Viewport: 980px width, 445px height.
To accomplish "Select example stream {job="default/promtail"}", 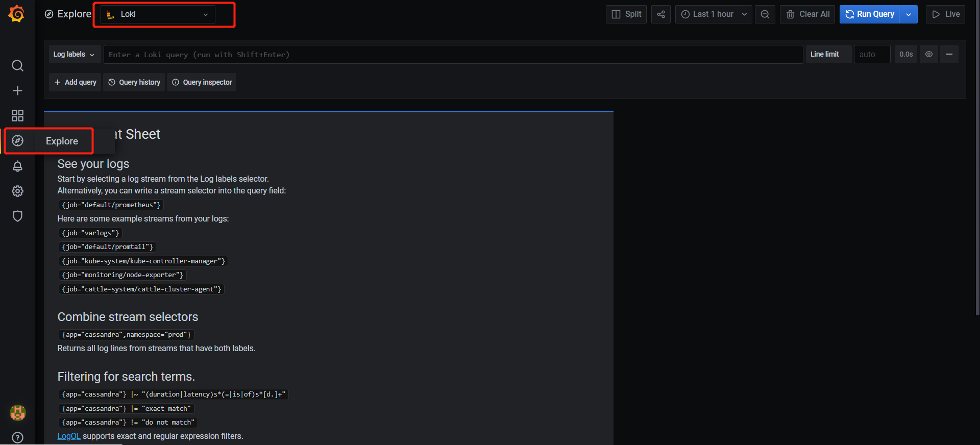I will coord(107,247).
